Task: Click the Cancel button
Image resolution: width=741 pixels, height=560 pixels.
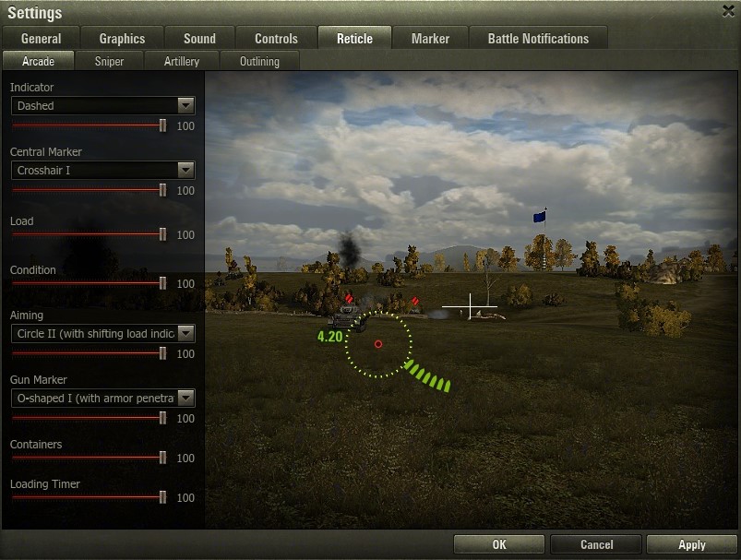Action: [x=596, y=544]
